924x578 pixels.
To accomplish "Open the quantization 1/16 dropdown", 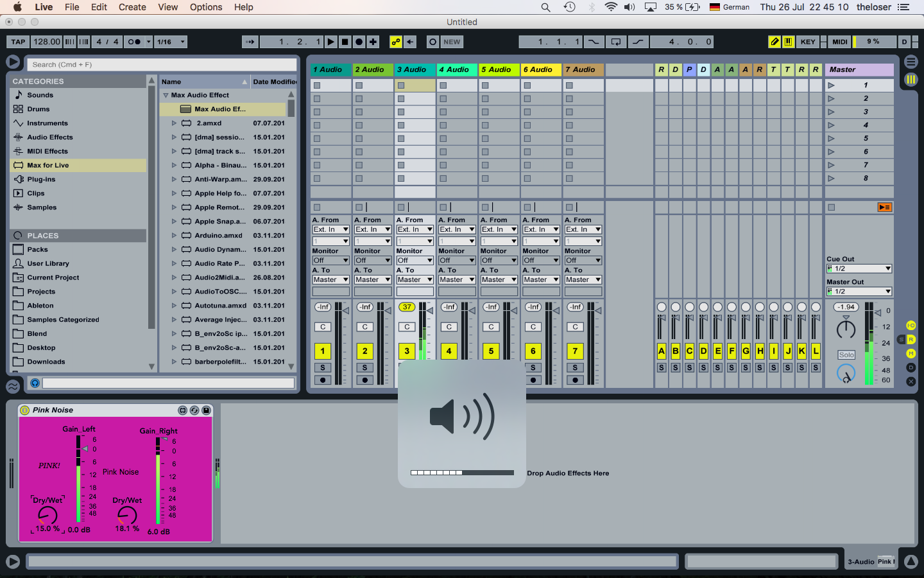I will tap(171, 42).
